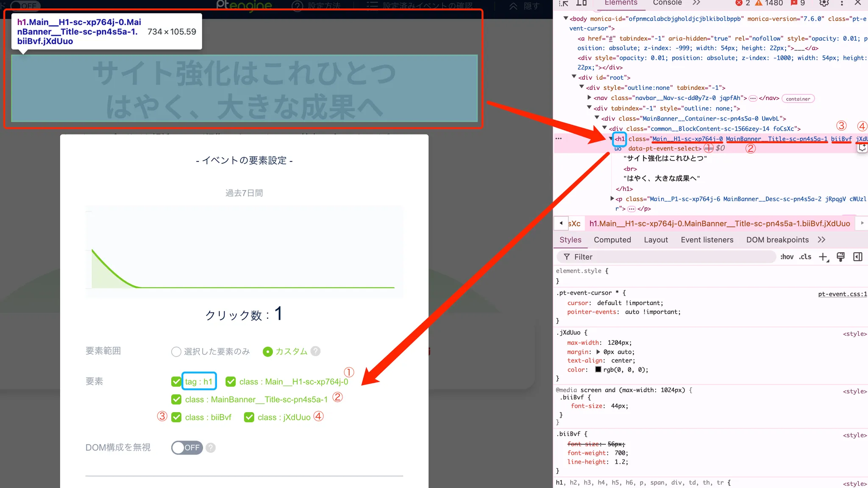Turn on the DOM構成を無視 toggle

pyautogui.click(x=187, y=448)
